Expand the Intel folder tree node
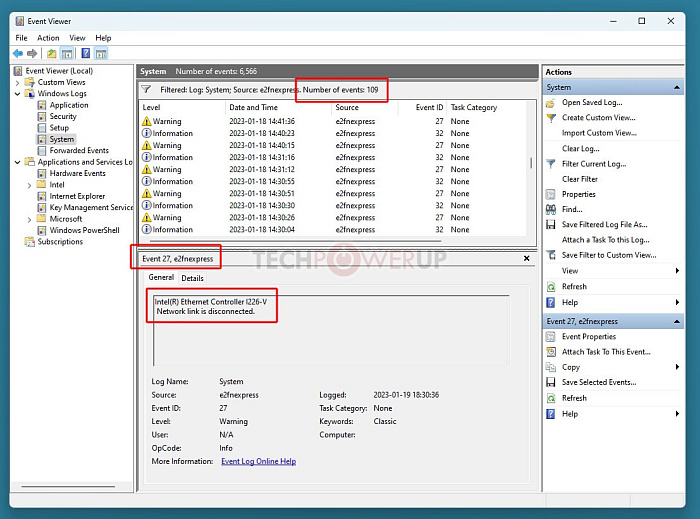 [29, 185]
